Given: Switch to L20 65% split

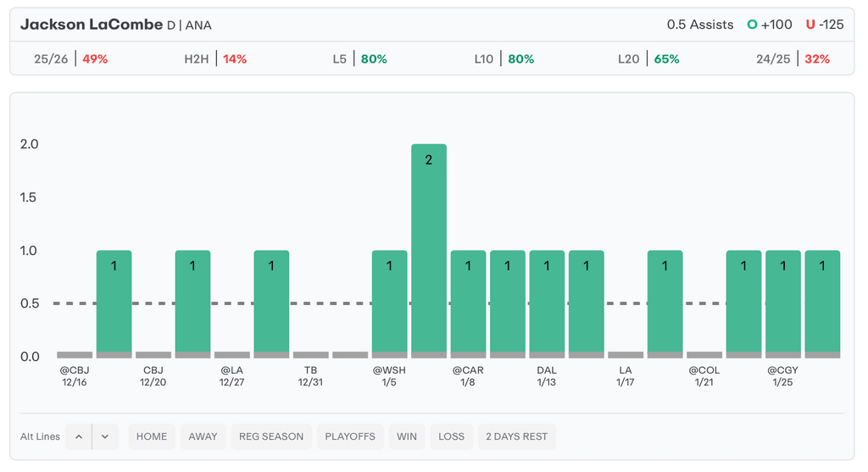Looking at the screenshot, I should [648, 59].
